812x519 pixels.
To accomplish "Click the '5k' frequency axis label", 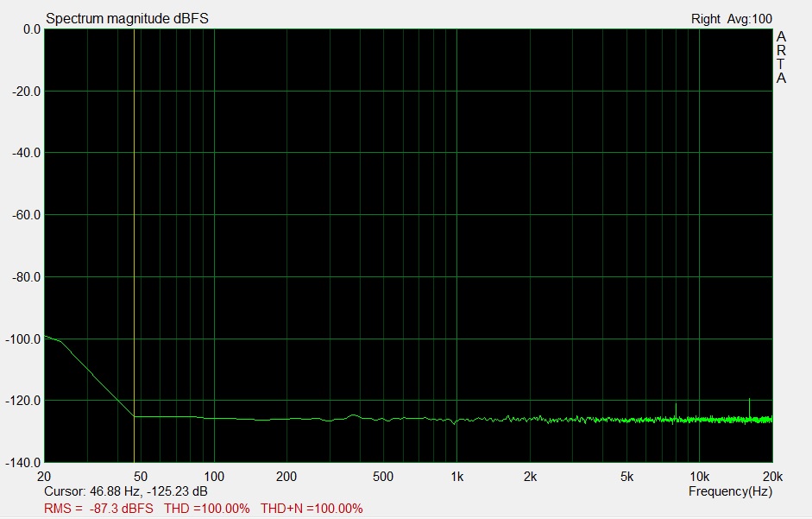I will click(x=626, y=477).
